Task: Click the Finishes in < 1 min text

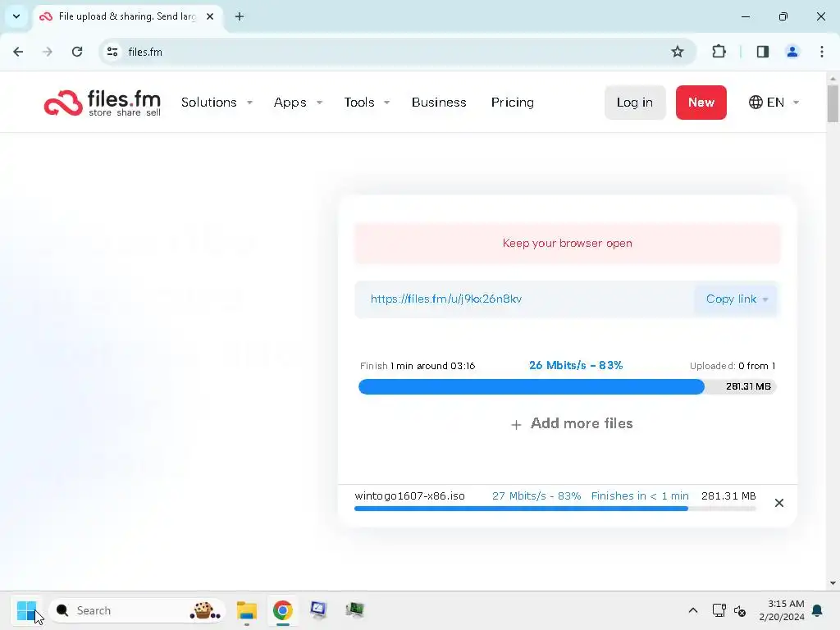Action: point(640,496)
